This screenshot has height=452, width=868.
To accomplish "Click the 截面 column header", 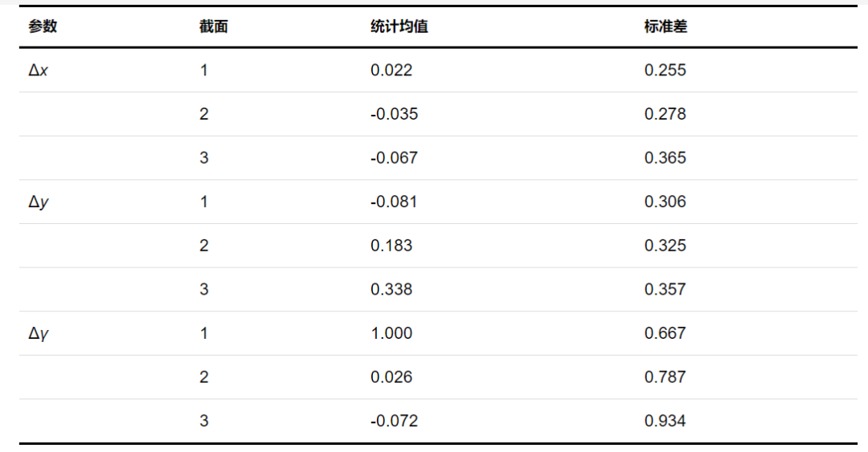I will click(x=214, y=26).
